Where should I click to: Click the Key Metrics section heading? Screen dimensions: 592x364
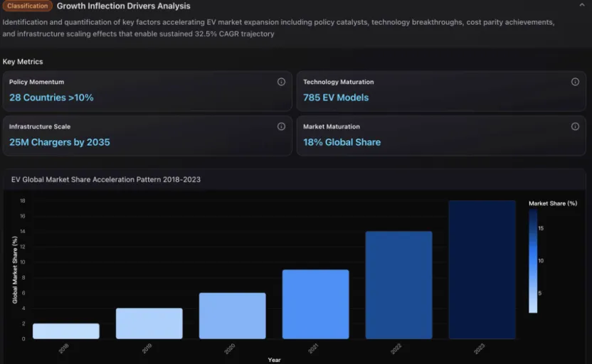tap(23, 62)
